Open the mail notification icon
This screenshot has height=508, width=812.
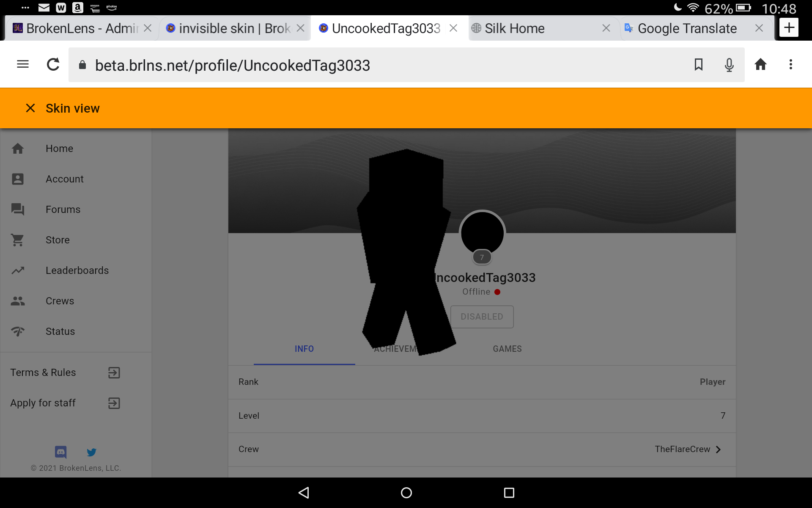pos(44,8)
